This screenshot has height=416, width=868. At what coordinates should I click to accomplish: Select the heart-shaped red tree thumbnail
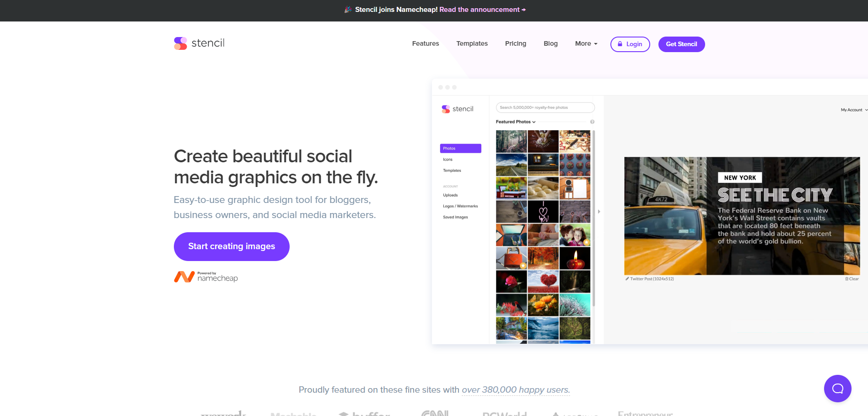tap(543, 282)
